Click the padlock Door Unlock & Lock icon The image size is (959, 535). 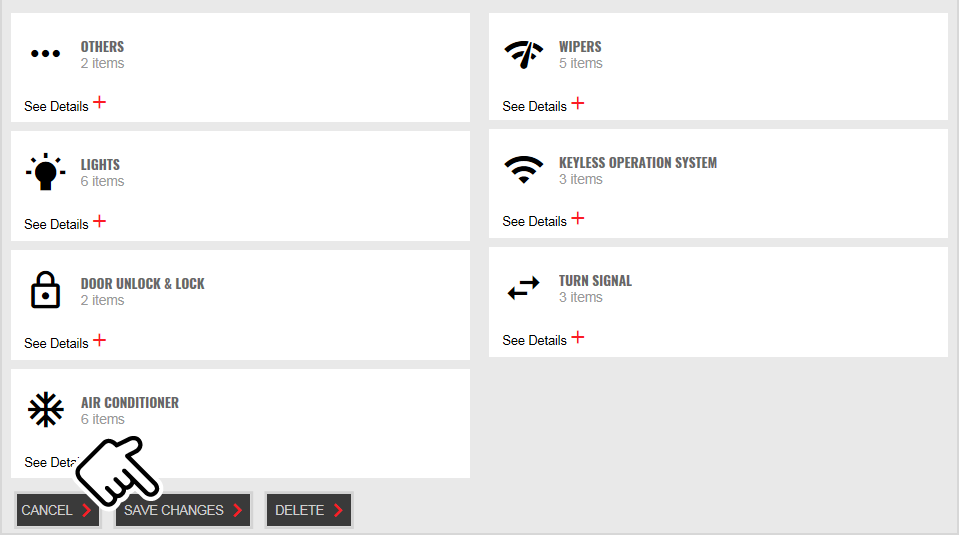45,290
